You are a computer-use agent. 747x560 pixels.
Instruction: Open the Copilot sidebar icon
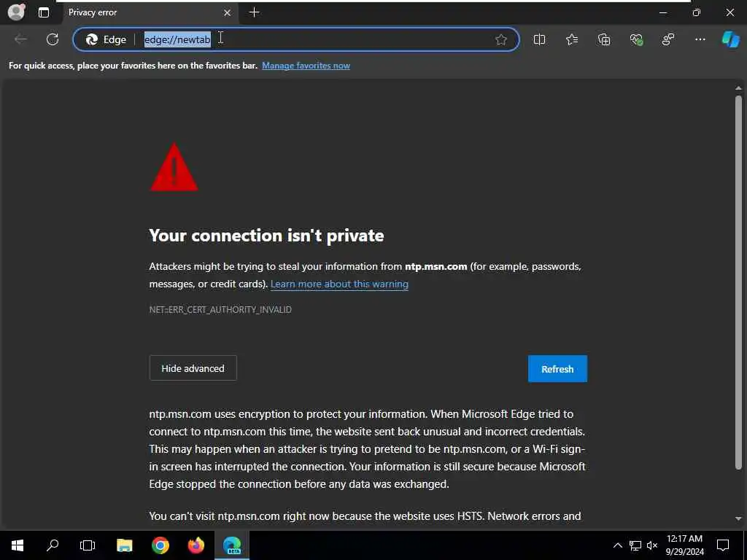point(730,39)
